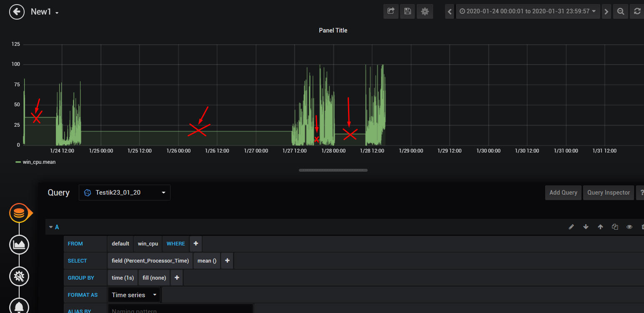Click the 1/29 00:00 axis label

(x=411, y=151)
